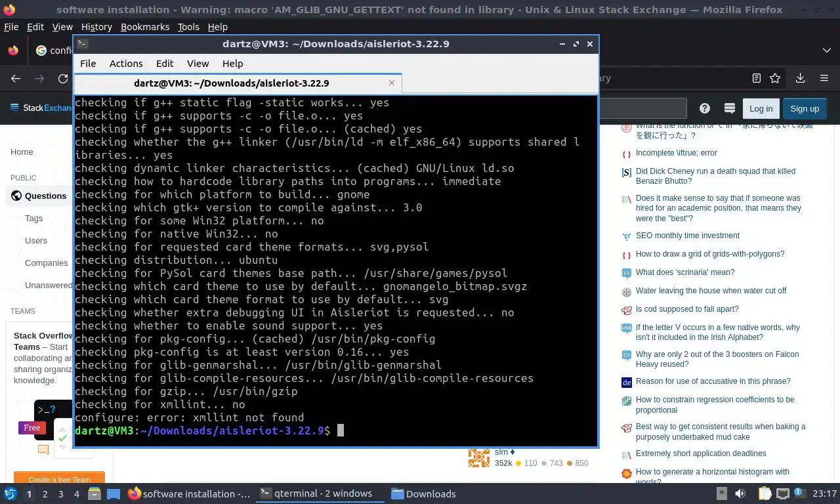Open terminal Edit menu
The height and width of the screenshot is (504, 840).
coord(165,64)
